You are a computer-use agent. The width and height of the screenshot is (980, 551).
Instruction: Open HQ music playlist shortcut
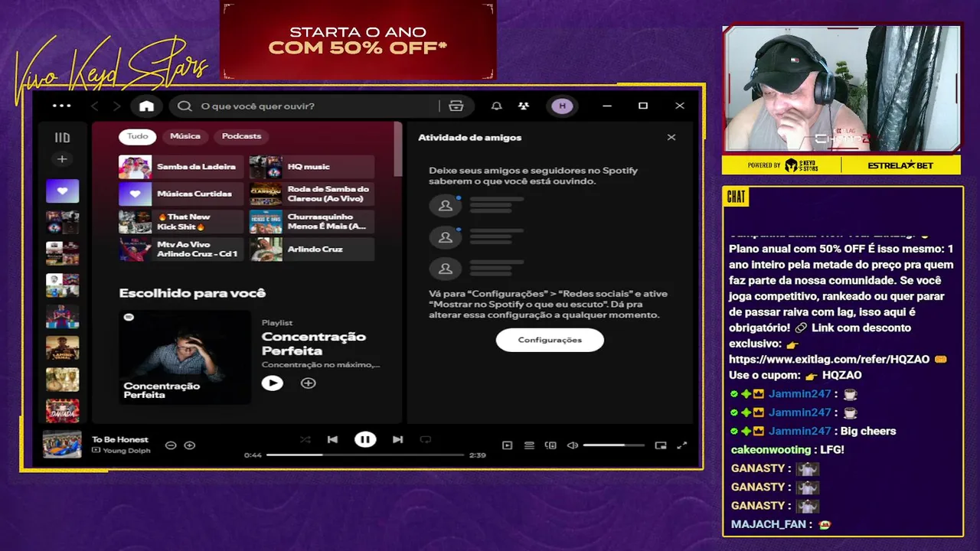point(312,167)
